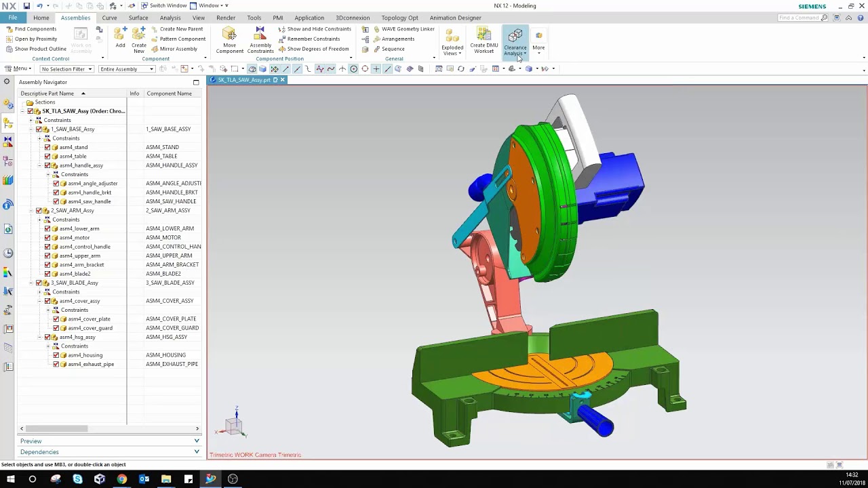Toggle the 3_SAW_BLADE_Assy checkbox
This screenshot has width=868, height=488.
tap(39, 283)
